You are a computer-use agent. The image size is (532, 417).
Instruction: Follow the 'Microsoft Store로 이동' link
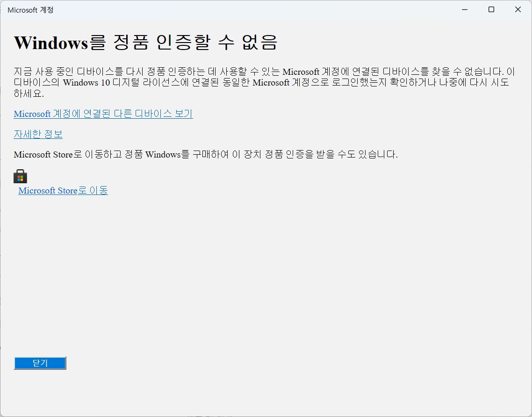click(x=63, y=190)
